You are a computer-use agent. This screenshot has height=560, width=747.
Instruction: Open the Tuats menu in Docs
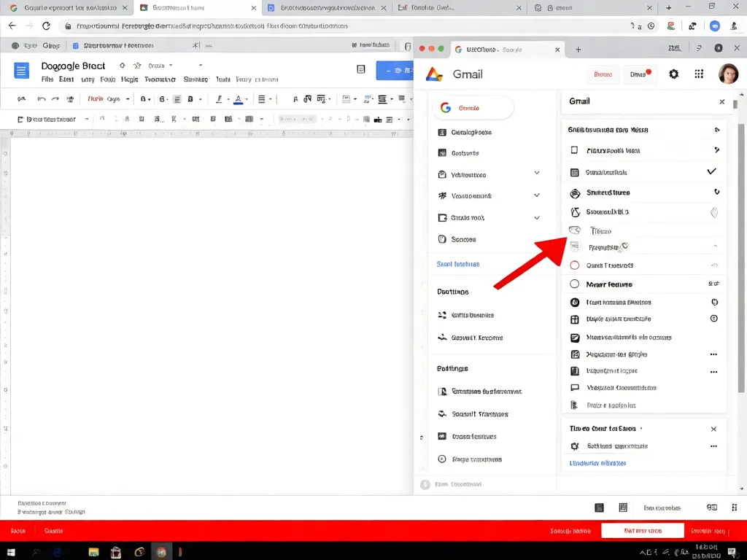click(223, 79)
